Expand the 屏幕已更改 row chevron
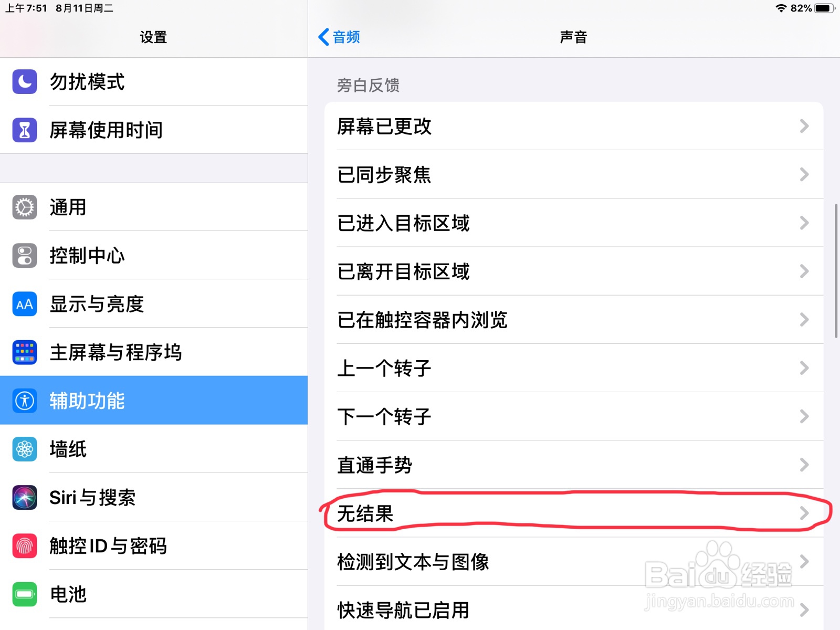 click(804, 126)
